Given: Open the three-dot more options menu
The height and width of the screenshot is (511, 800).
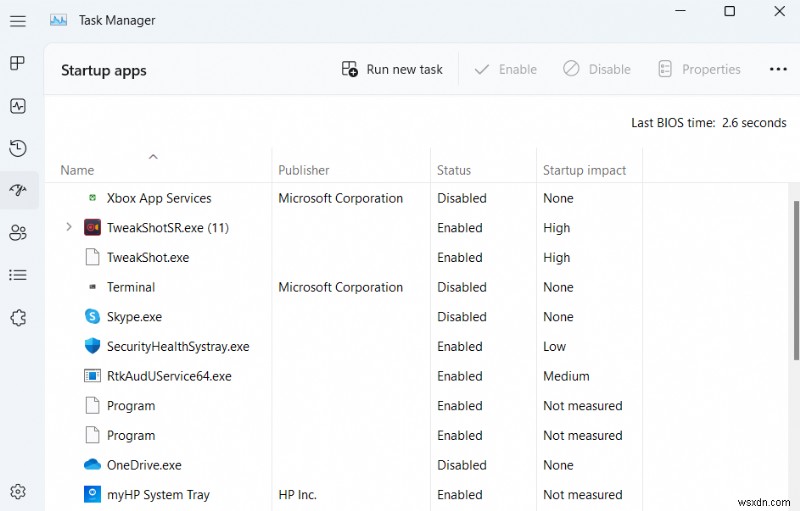Looking at the screenshot, I should coord(778,69).
